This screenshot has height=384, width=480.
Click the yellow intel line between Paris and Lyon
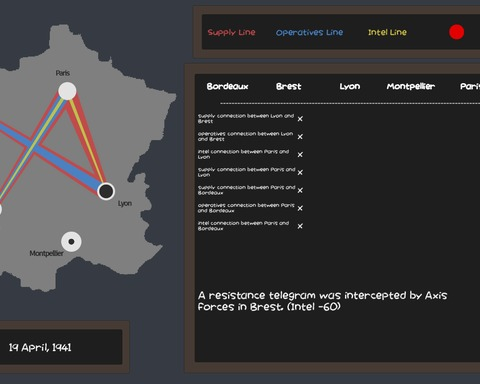[x=86, y=140]
